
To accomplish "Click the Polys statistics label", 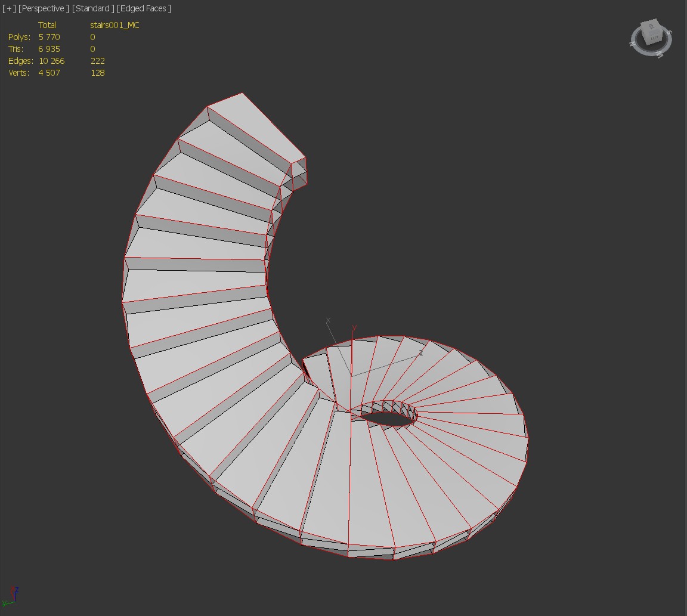I will tap(19, 37).
